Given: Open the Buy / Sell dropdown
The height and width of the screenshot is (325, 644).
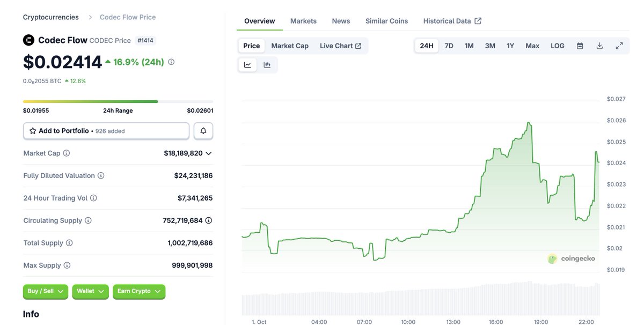Looking at the screenshot, I should tap(46, 292).
